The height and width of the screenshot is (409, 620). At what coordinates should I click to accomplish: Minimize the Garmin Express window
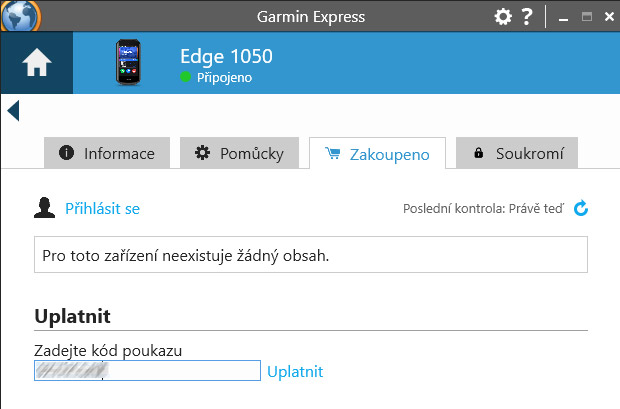pyautogui.click(x=563, y=18)
